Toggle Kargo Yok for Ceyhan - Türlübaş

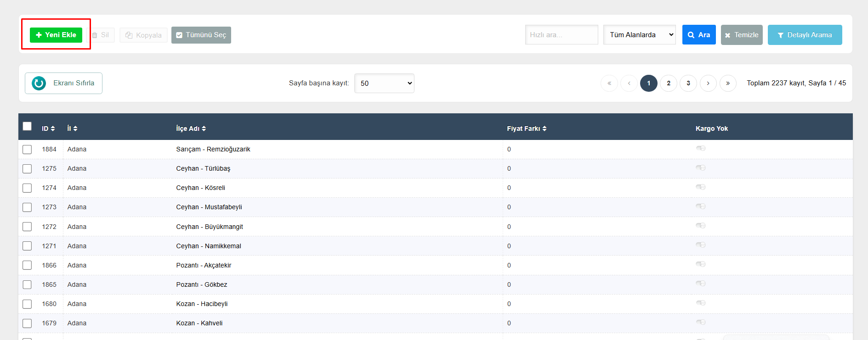(x=700, y=168)
